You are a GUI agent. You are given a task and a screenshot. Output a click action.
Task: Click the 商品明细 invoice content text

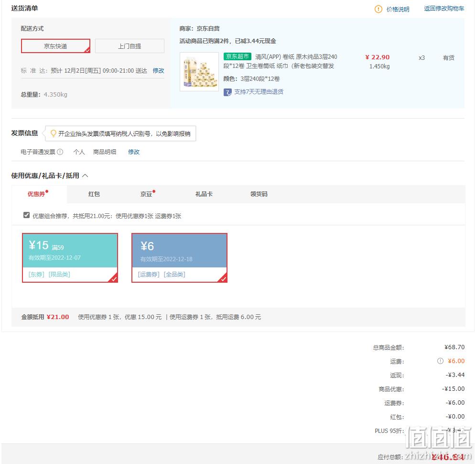click(x=105, y=152)
